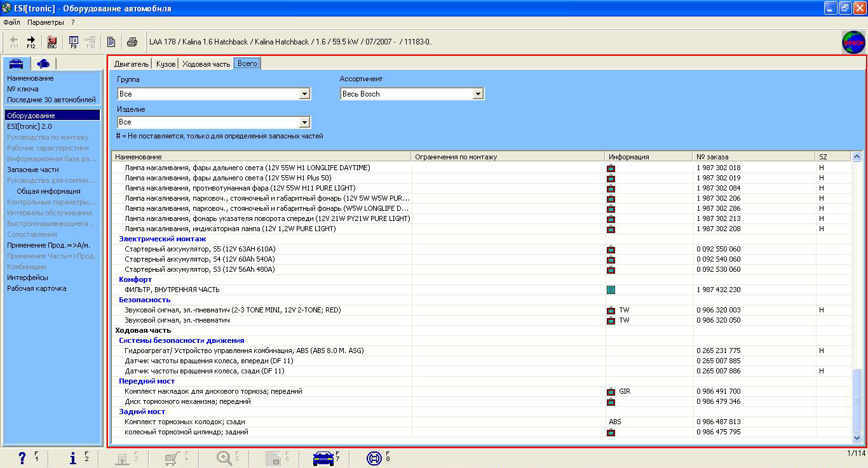The image size is (868, 468).
Task: Open info icon for S5 starter battery
Action: tap(611, 250)
